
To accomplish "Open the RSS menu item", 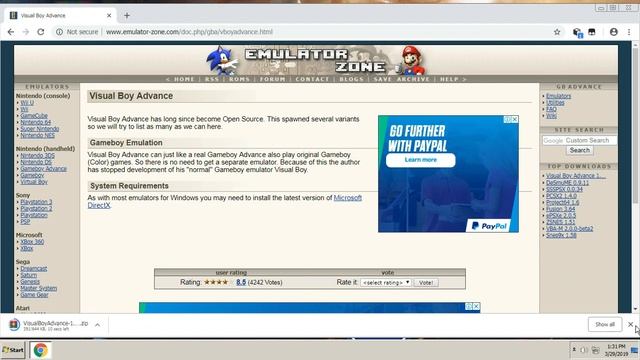I will [x=212, y=79].
